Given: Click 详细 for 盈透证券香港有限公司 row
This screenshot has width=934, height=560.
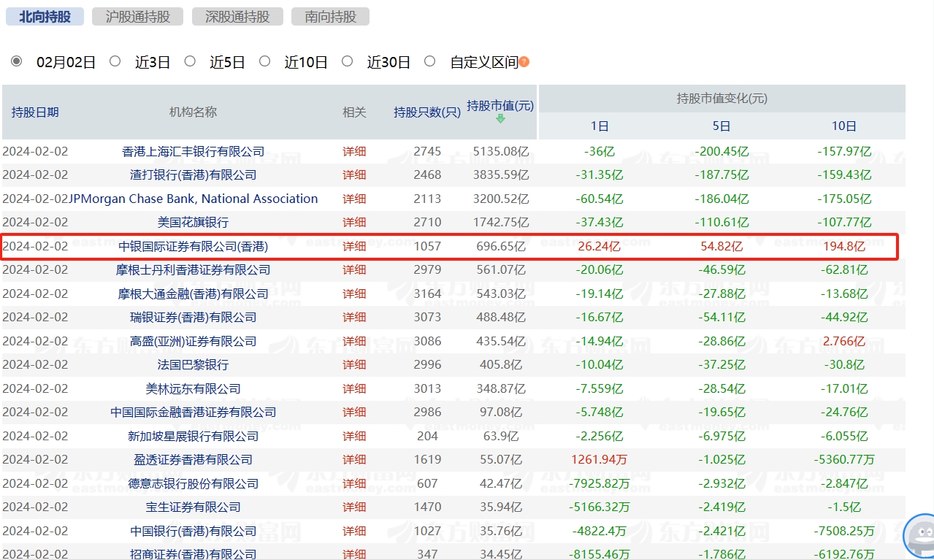Looking at the screenshot, I should 354,459.
